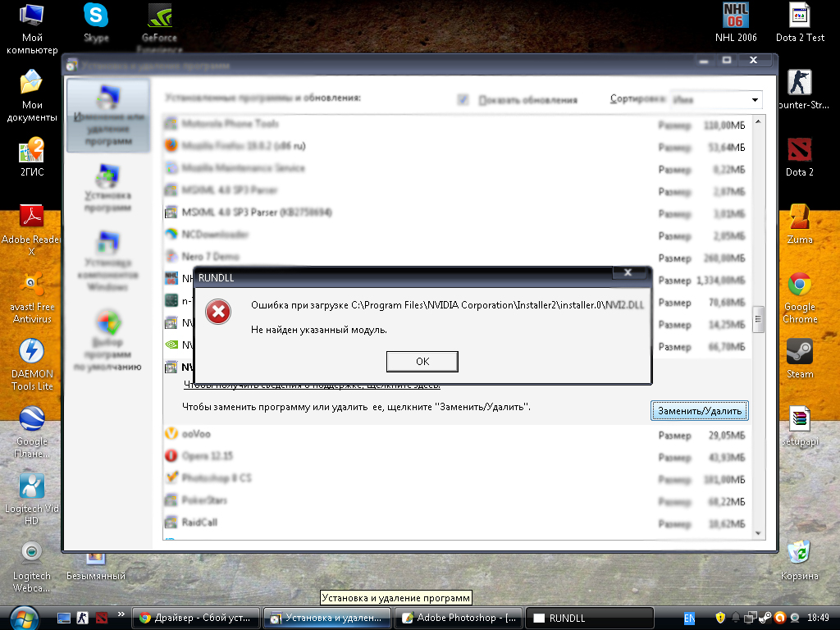Image resolution: width=840 pixels, height=630 pixels.
Task: Open the Steam desktop icon
Action: pos(799,352)
